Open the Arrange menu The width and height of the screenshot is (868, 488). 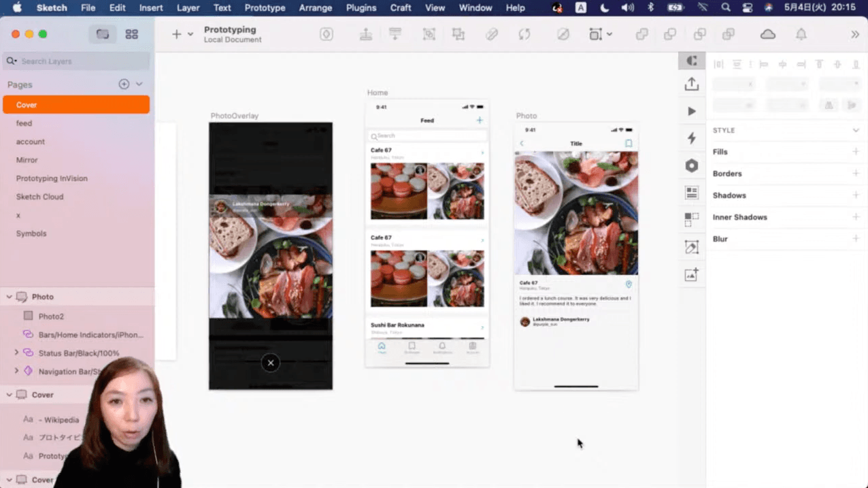315,7
